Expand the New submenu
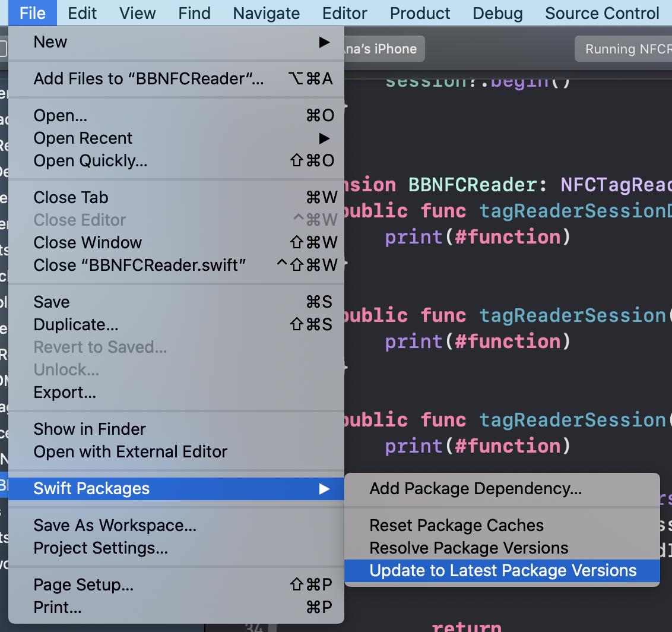 (50, 42)
